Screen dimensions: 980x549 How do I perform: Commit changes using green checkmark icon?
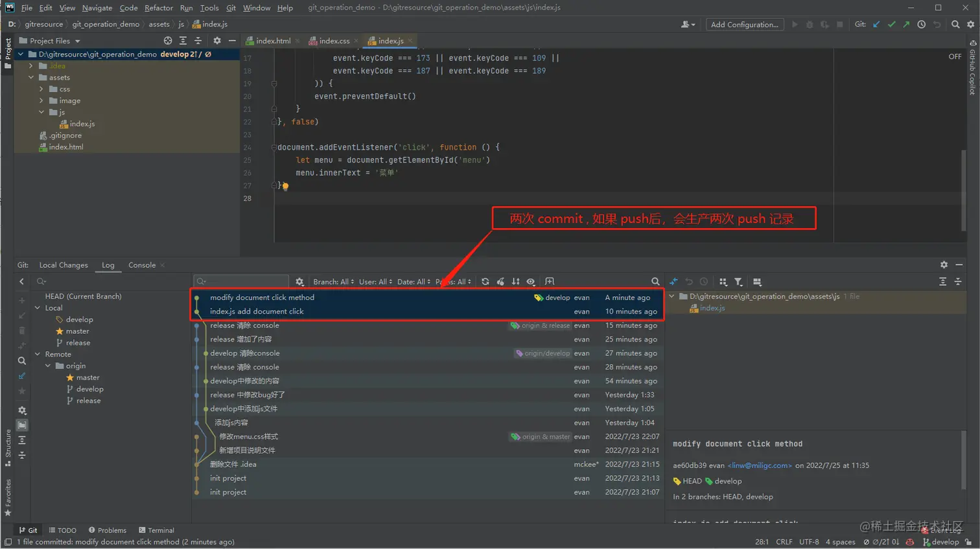(x=892, y=24)
